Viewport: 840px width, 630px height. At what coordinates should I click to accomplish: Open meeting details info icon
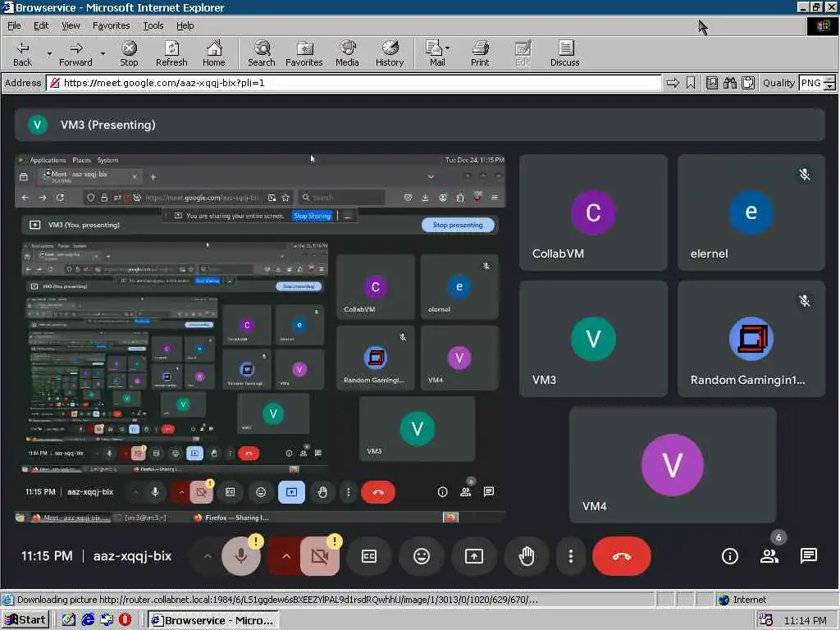(729, 556)
